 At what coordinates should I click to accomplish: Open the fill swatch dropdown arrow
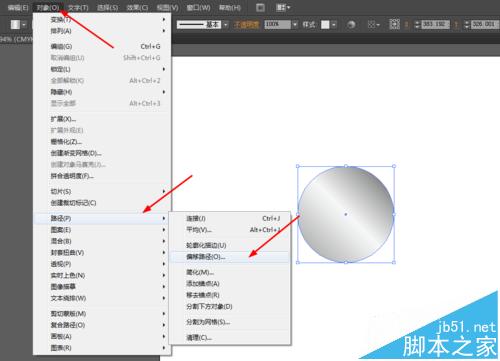24,25
